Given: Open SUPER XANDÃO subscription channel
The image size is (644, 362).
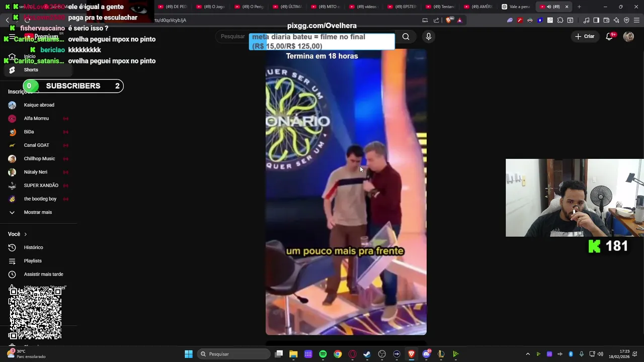Looking at the screenshot, I should [x=38, y=186].
